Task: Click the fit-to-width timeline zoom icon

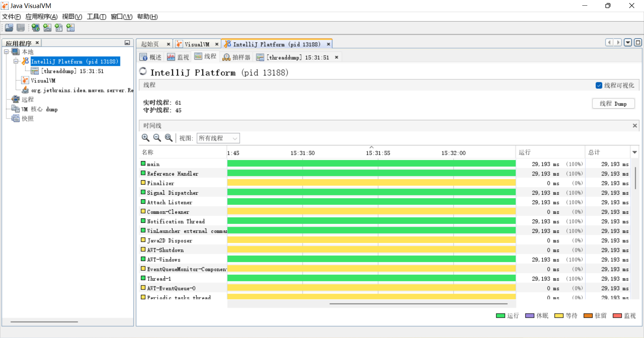Action: [169, 138]
